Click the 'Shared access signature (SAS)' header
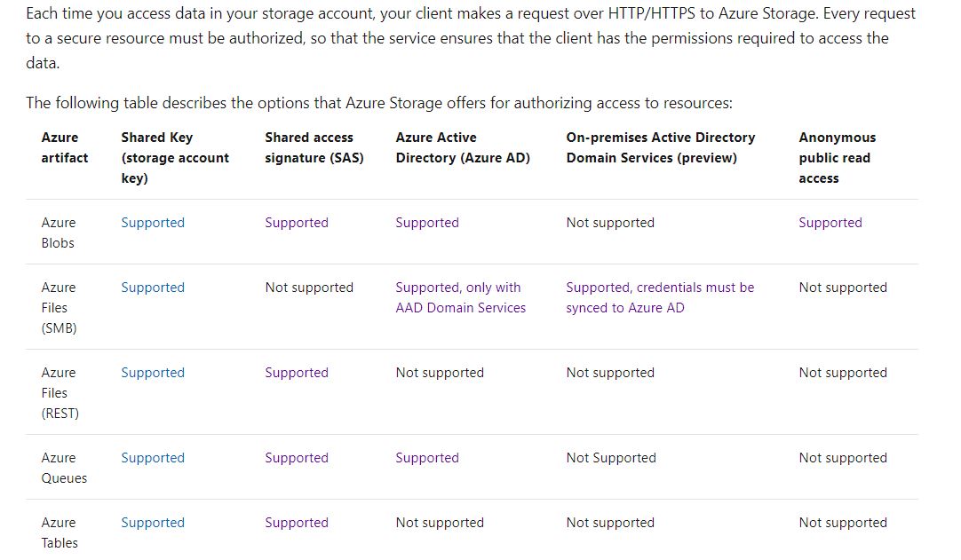The height and width of the screenshot is (560, 961). pyautogui.click(x=314, y=147)
